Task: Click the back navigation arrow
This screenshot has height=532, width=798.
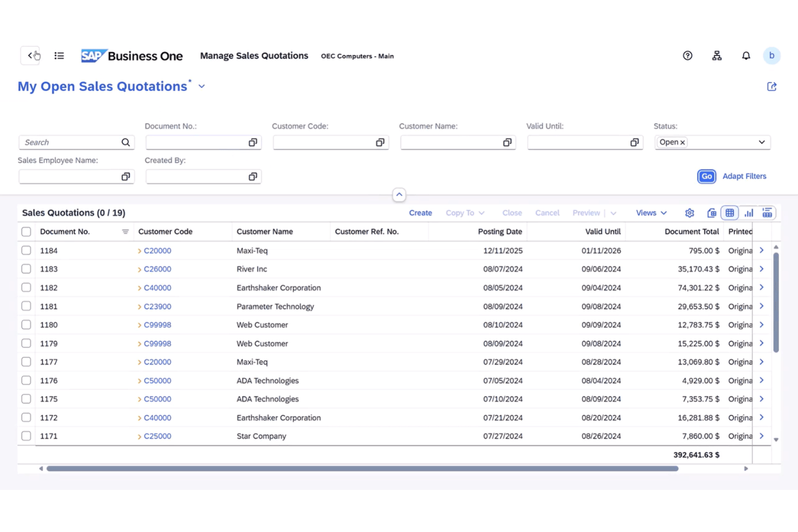Action: (x=31, y=56)
